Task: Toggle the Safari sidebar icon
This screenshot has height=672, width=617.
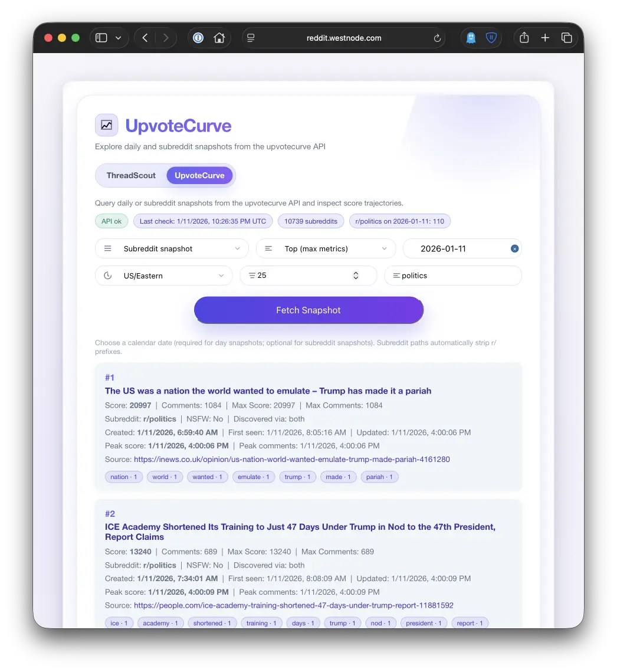Action: click(x=101, y=38)
